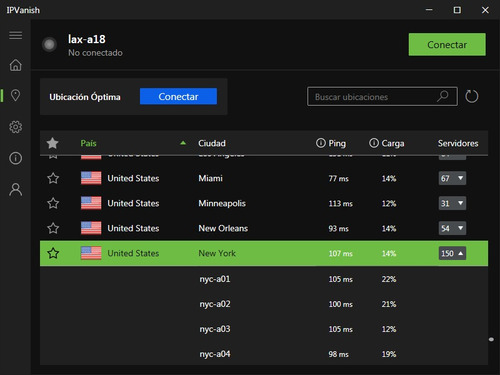The image size is (500, 375).
Task: Click the lax-a18 server name
Action: pyautogui.click(x=87, y=39)
